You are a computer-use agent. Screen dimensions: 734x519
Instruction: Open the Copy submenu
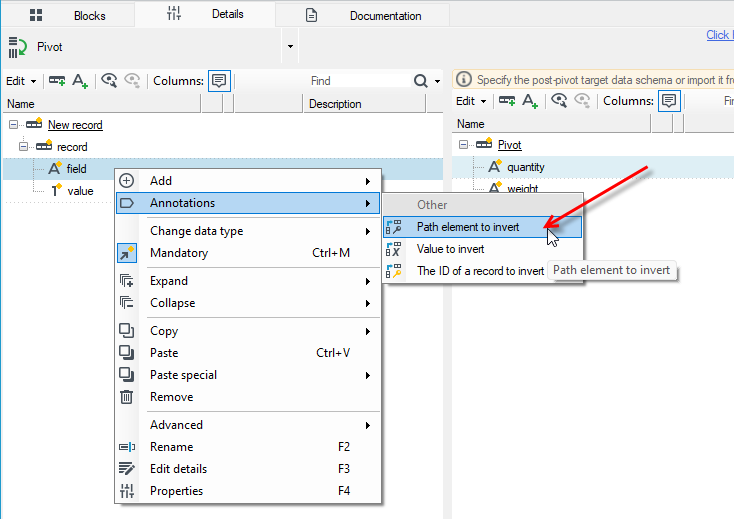click(x=248, y=331)
